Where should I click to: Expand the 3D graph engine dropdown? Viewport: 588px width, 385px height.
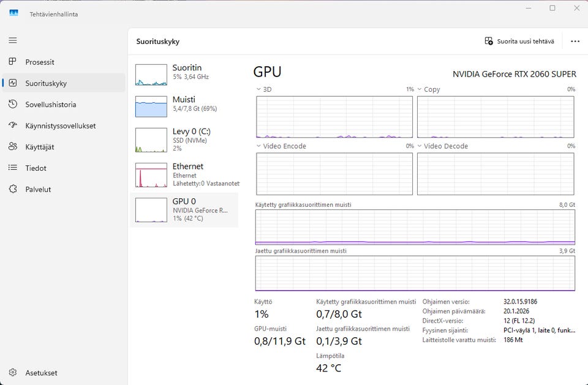tap(259, 89)
